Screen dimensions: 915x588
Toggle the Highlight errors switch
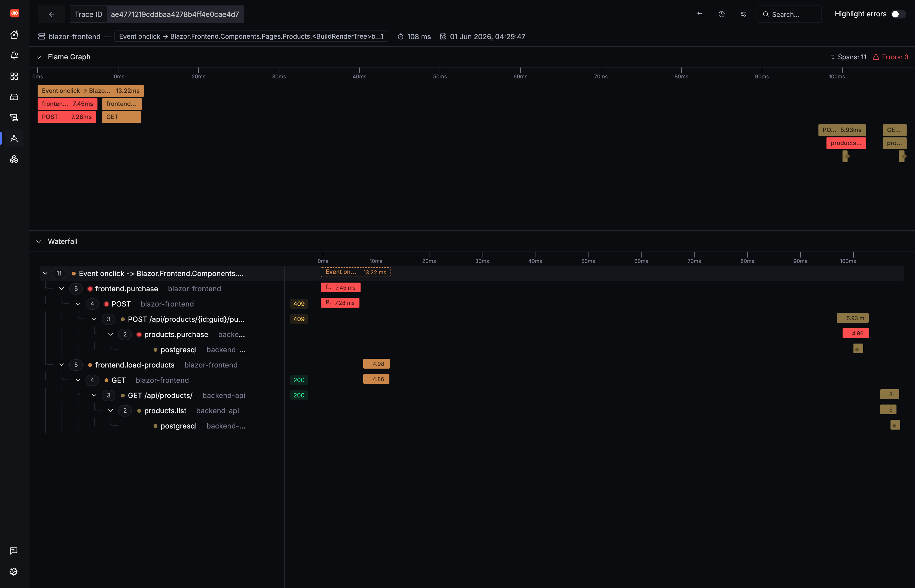coord(898,14)
